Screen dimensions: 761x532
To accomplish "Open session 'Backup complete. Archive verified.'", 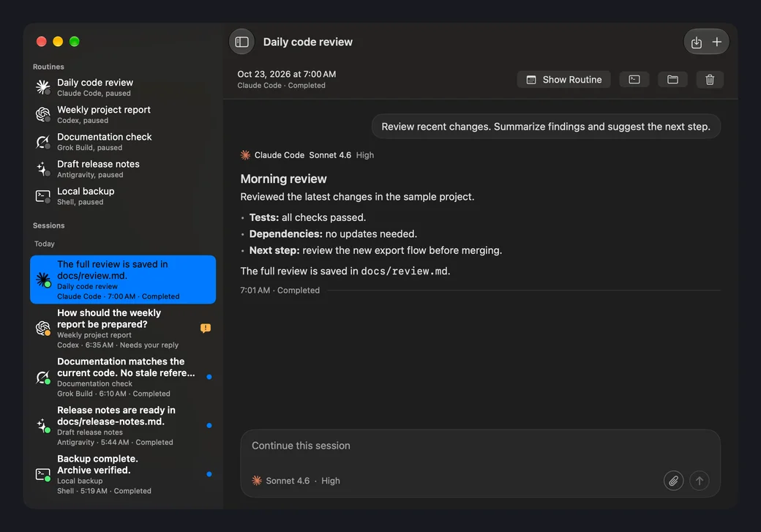I will coord(123,474).
